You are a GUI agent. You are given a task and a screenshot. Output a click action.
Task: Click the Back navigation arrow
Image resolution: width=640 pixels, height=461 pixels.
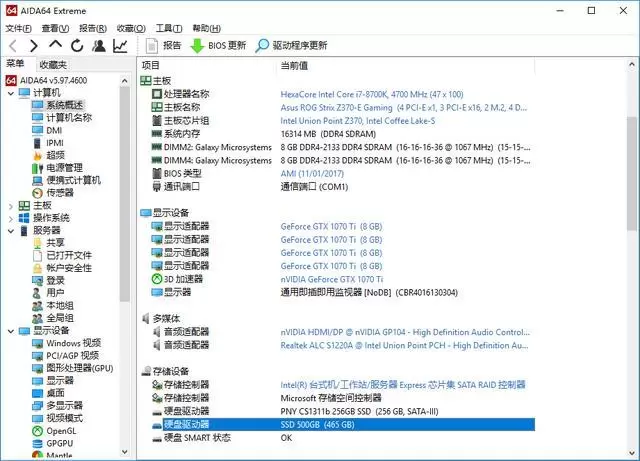coord(12,45)
